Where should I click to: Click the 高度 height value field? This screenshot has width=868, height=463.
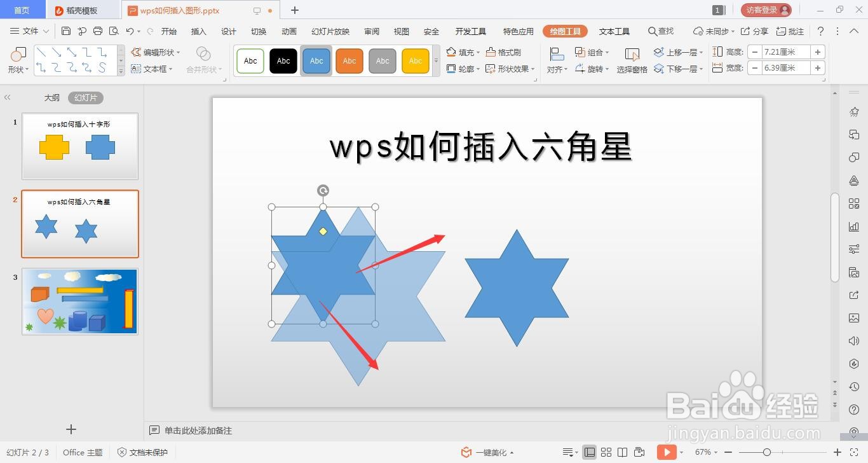pos(786,52)
